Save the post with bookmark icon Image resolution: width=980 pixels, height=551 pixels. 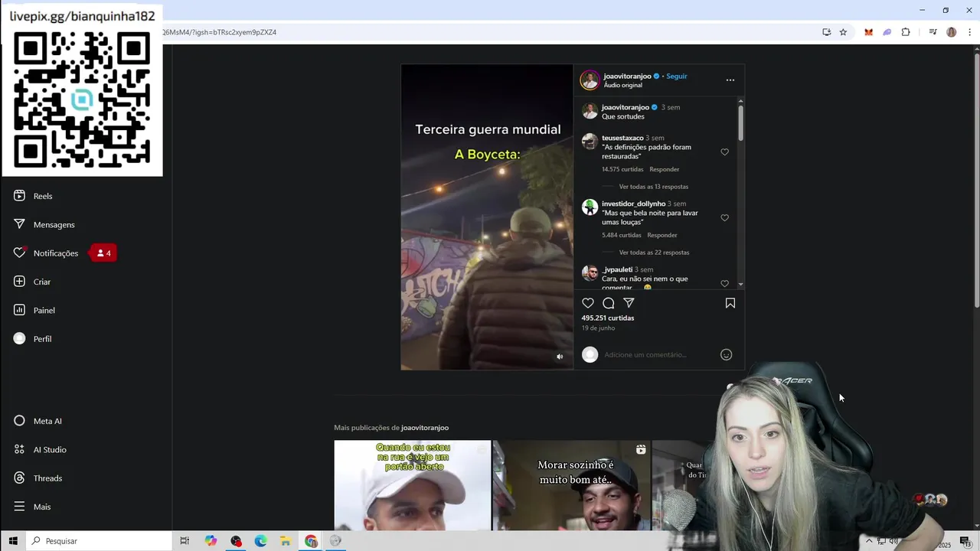point(730,303)
